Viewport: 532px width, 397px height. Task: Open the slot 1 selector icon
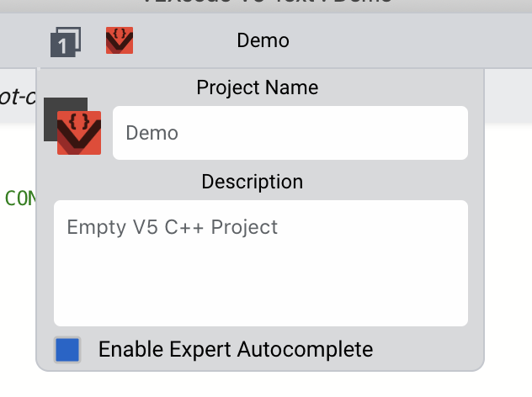(66, 42)
